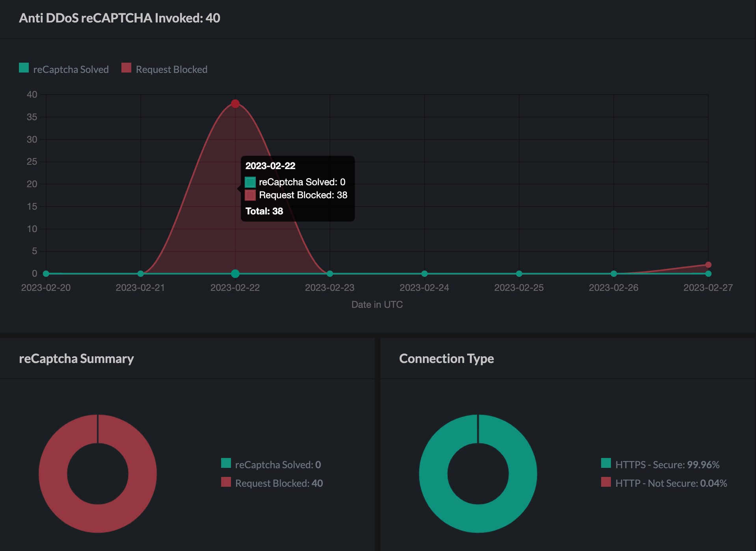Screen dimensions: 756x551
Task: Select the teal data point on 2023-02-25
Action: tap(519, 274)
